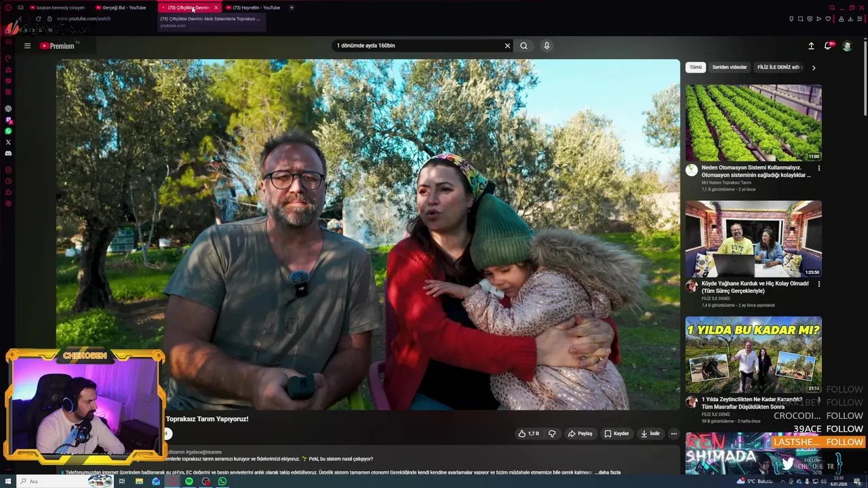
Task: Open sidebar settings gear icon
Action: (x=8, y=203)
